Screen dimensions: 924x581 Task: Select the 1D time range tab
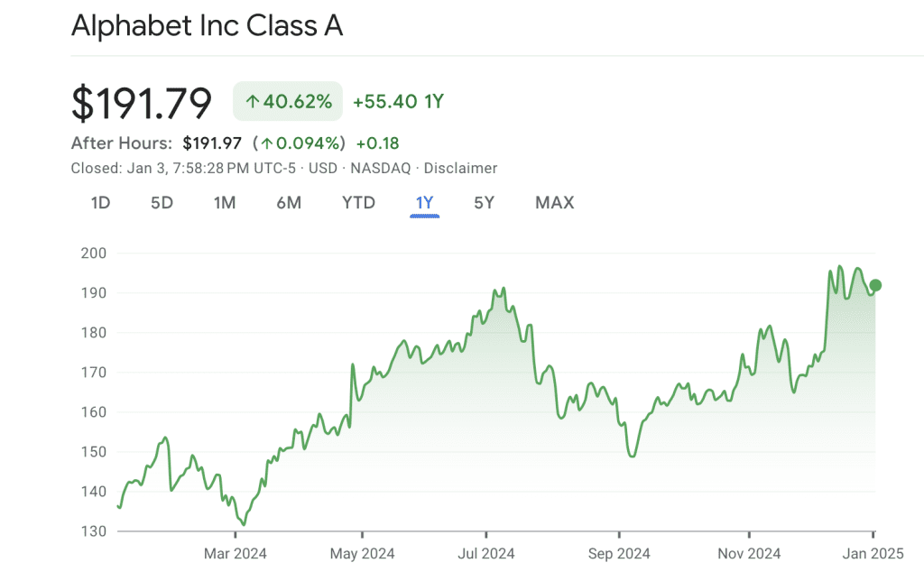pos(101,203)
